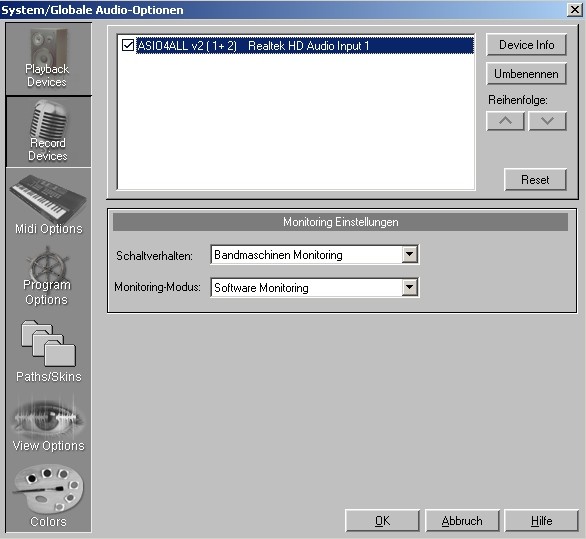Move device down in Reihenfolge
The height and width of the screenshot is (539, 586).
tap(547, 121)
